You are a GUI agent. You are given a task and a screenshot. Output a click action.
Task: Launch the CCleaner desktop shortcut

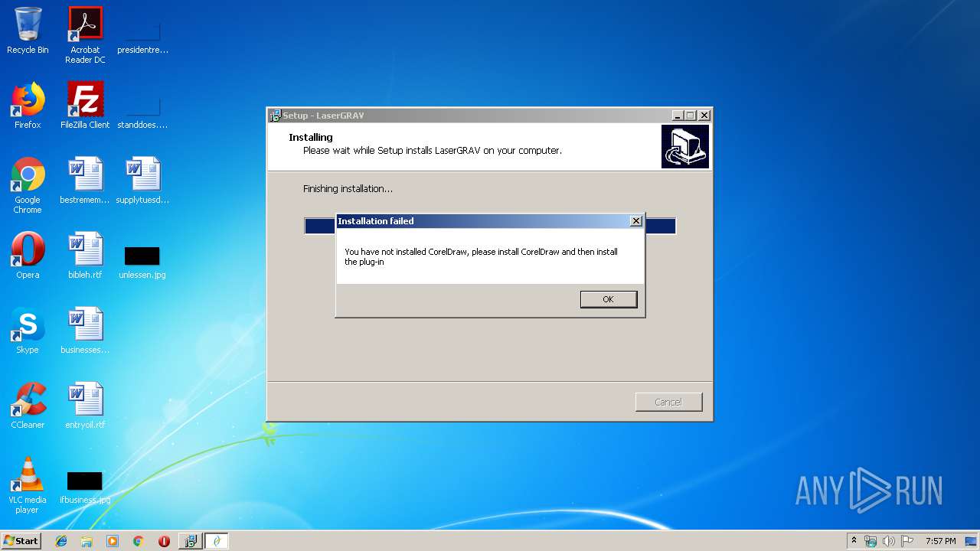pos(28,406)
